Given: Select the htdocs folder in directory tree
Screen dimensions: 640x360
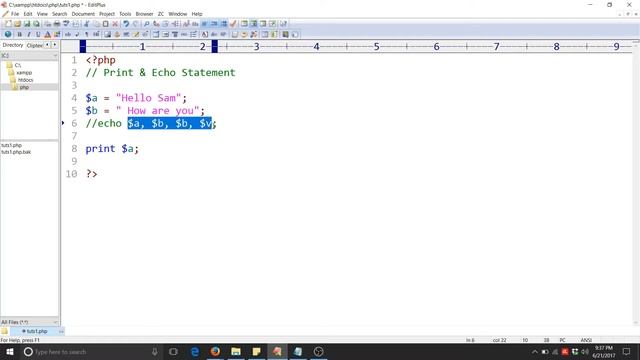Looking at the screenshot, I should (22, 80).
